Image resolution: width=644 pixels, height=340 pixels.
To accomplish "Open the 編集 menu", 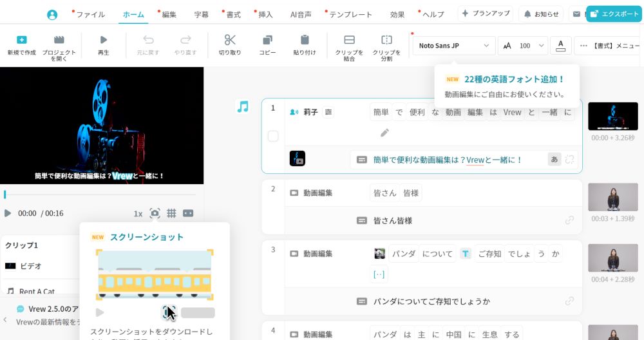I will [x=169, y=14].
